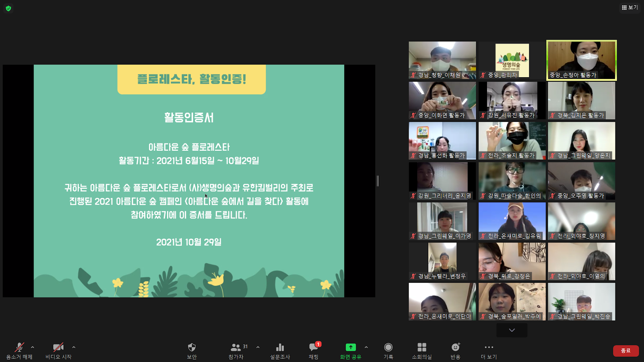Open audio options arrow next to mute
The height and width of the screenshot is (362, 644).
tap(33, 347)
